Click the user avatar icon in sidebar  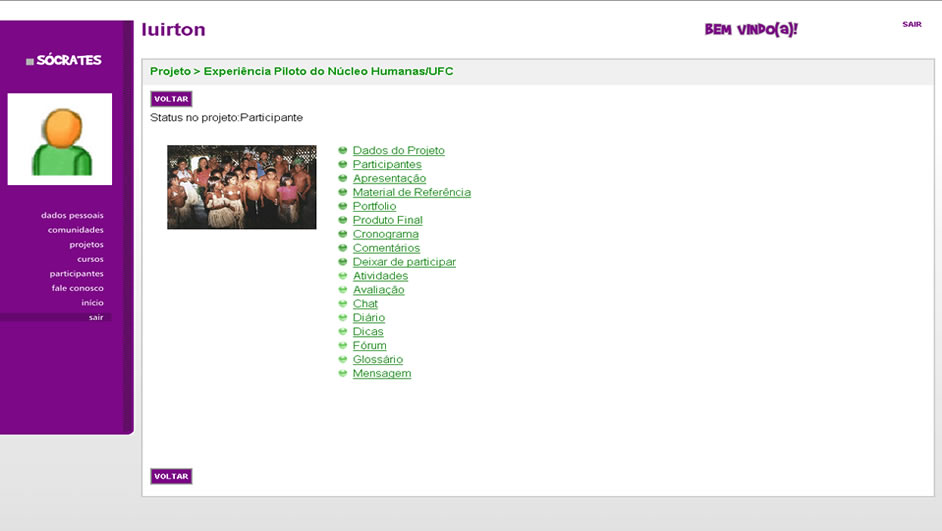point(60,139)
